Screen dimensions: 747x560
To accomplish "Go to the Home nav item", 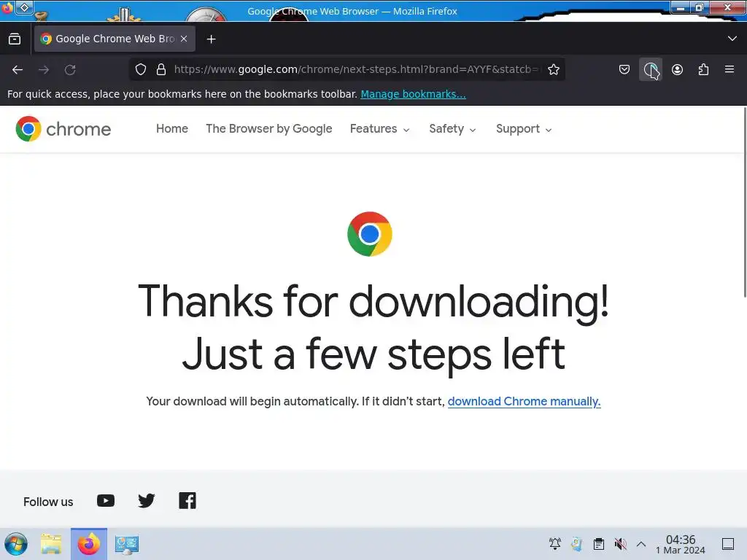I will click(172, 128).
